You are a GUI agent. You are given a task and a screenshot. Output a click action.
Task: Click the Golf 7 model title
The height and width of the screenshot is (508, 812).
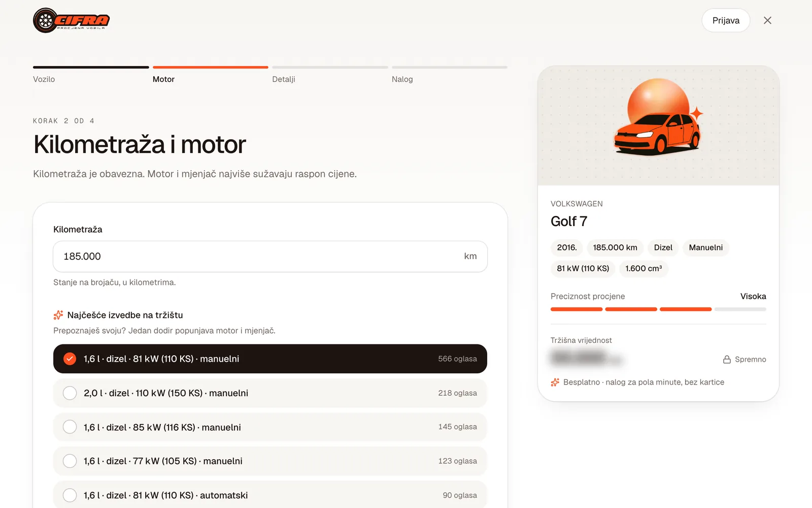tap(569, 221)
